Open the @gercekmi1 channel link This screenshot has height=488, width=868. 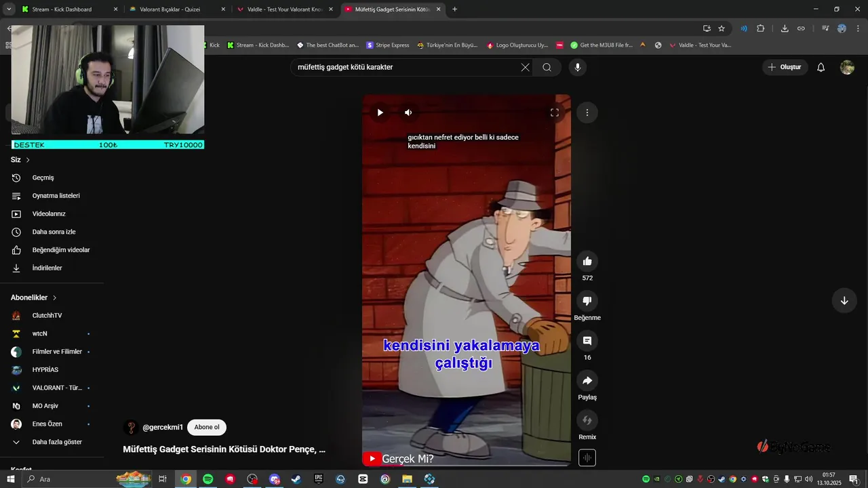163,428
